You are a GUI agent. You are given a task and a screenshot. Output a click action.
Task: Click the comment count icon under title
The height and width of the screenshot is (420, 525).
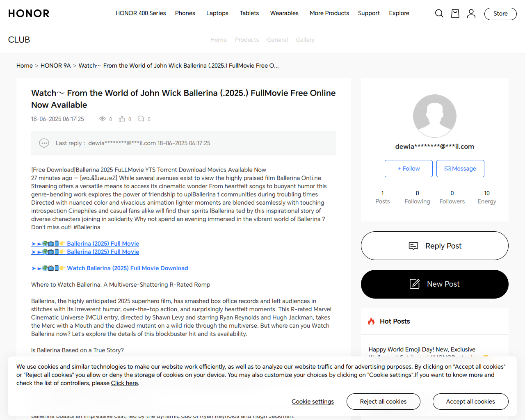[x=141, y=119]
